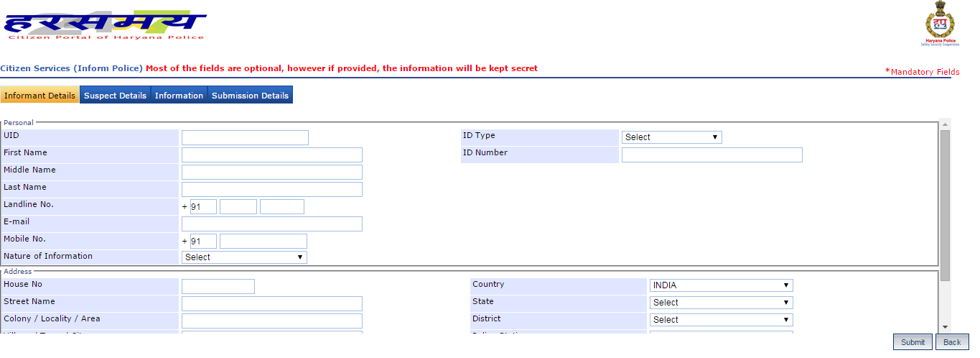Image resolution: width=980 pixels, height=358 pixels.
Task: Click the ID Number text field
Action: coord(711,155)
